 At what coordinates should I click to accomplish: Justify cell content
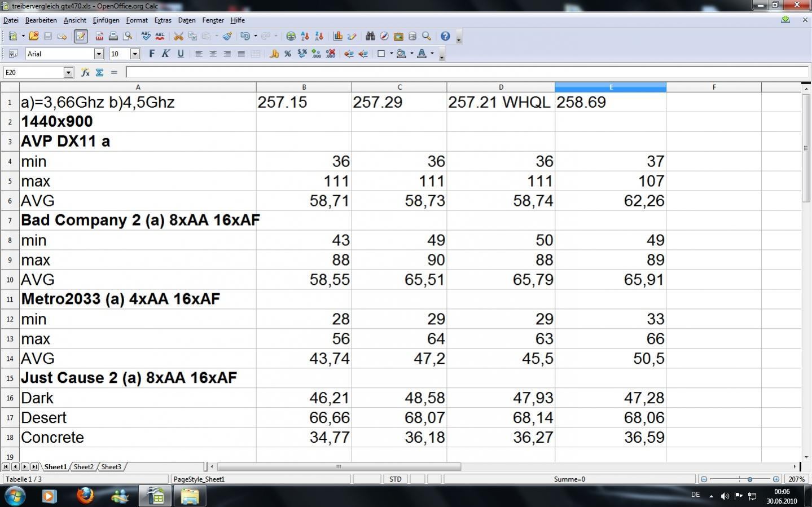[241, 54]
